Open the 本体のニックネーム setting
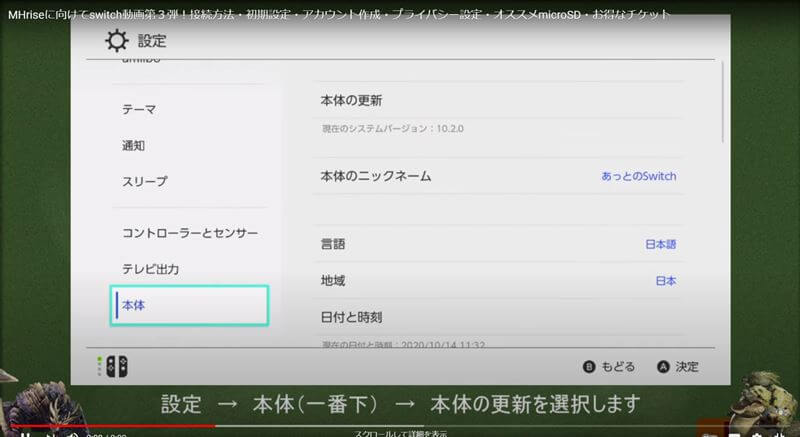 tap(498, 176)
